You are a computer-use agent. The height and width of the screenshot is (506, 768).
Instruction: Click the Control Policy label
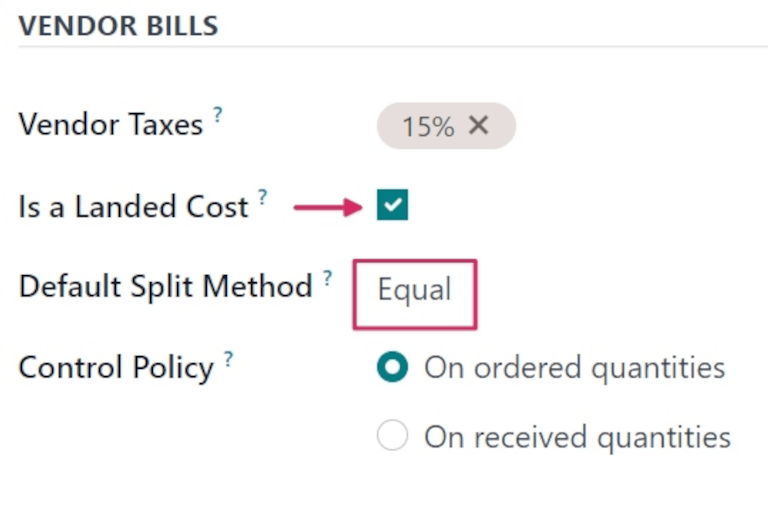(116, 367)
